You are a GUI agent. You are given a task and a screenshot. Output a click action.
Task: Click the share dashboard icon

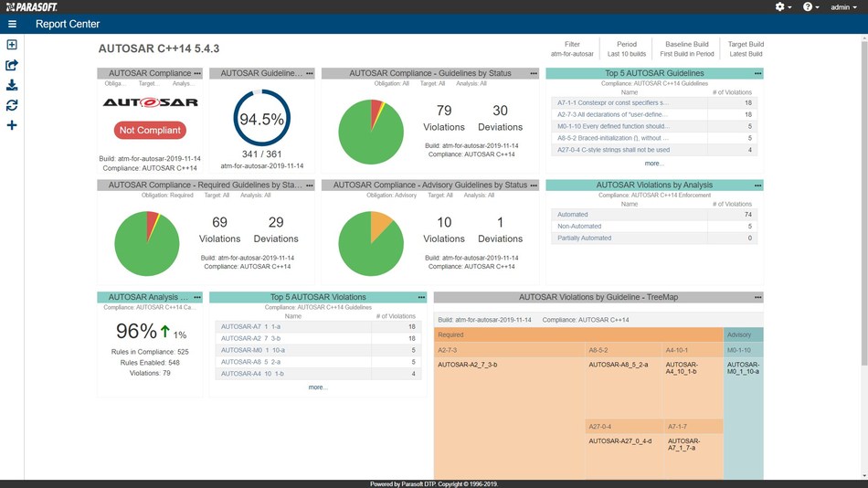point(12,66)
